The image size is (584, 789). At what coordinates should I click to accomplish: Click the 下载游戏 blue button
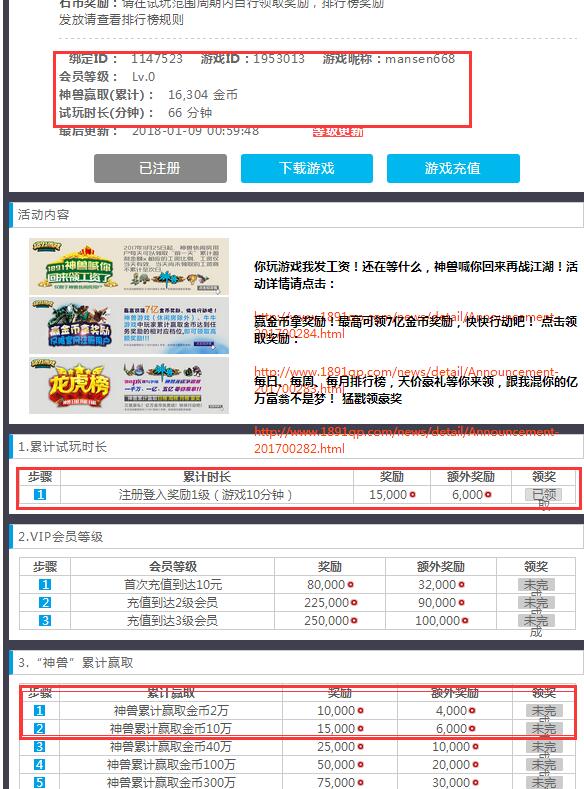coord(306,168)
